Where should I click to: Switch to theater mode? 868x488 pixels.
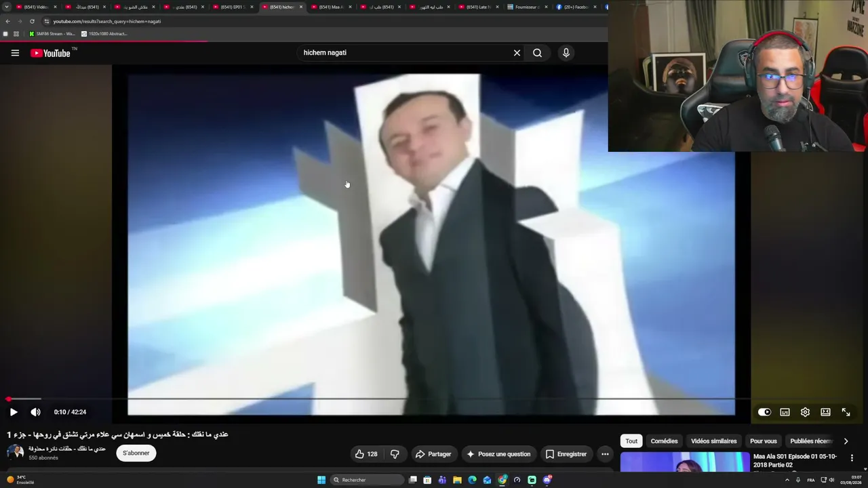825,412
